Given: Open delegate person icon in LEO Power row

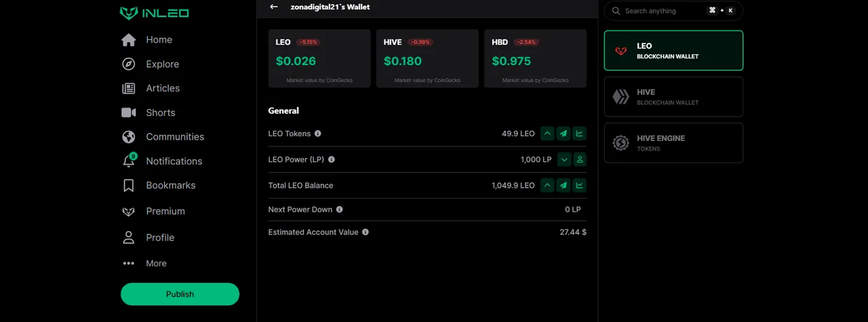Looking at the screenshot, I should [x=580, y=159].
